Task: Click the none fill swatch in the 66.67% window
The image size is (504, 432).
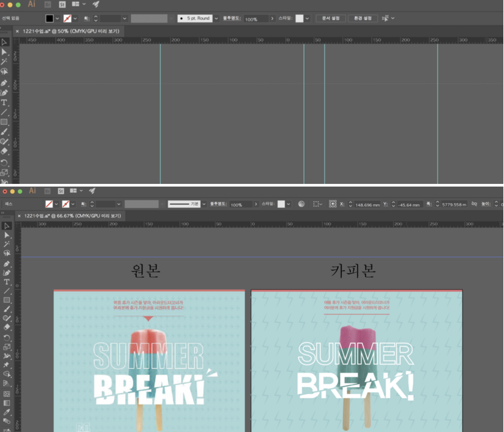Action: click(49, 204)
